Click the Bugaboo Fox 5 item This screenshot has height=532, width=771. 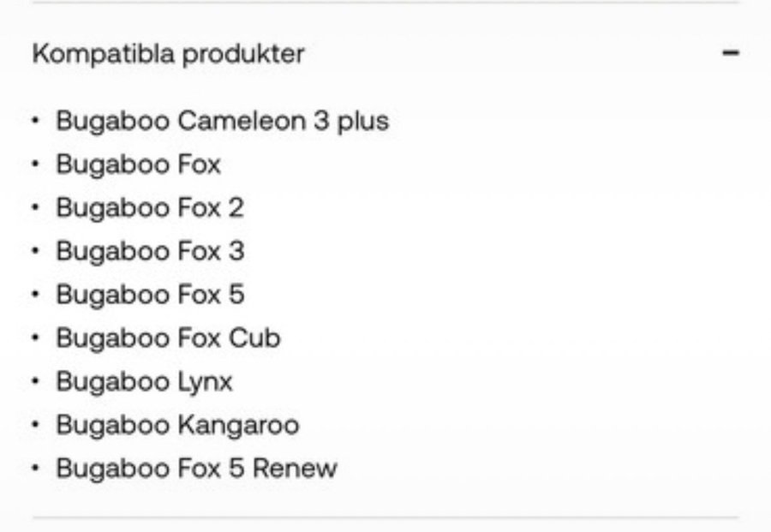click(150, 295)
